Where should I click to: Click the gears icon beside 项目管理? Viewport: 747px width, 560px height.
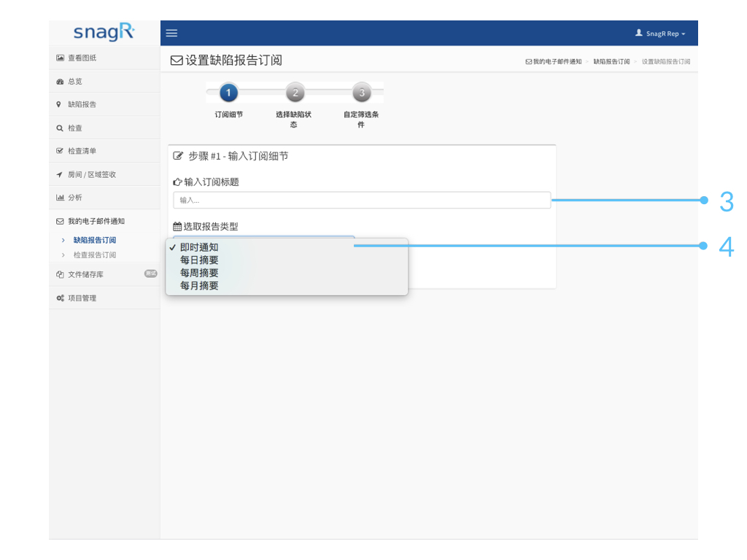[x=60, y=297]
